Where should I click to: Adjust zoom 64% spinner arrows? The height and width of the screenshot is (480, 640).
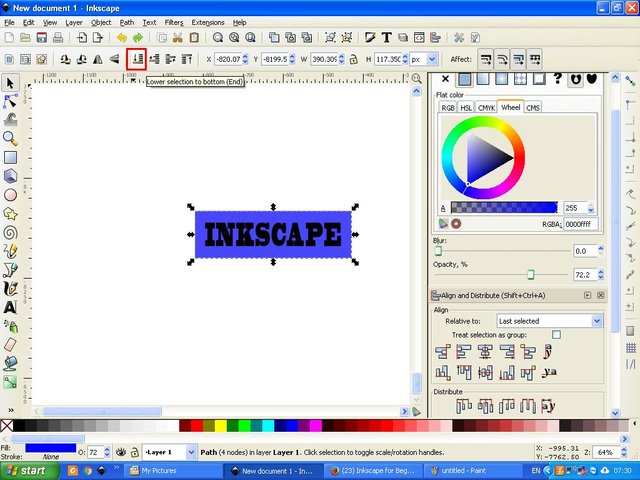pyautogui.click(x=624, y=452)
